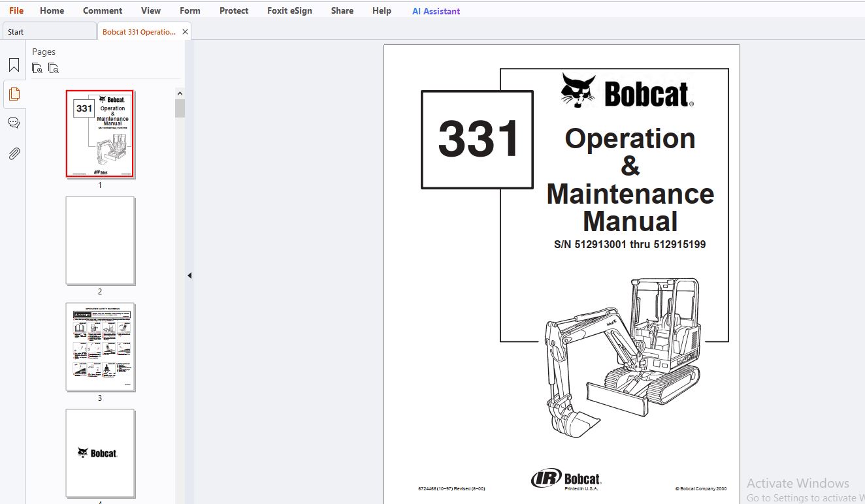
Task: Close the Bobcat 331 Operation tab
Action: coord(185,31)
